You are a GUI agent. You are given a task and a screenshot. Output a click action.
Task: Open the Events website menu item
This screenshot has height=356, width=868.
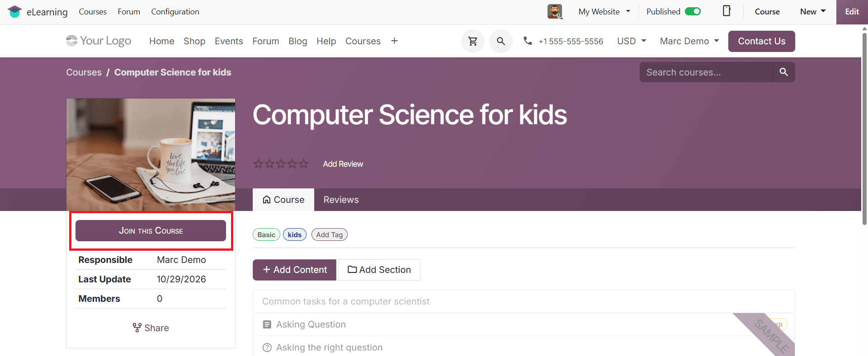(229, 41)
